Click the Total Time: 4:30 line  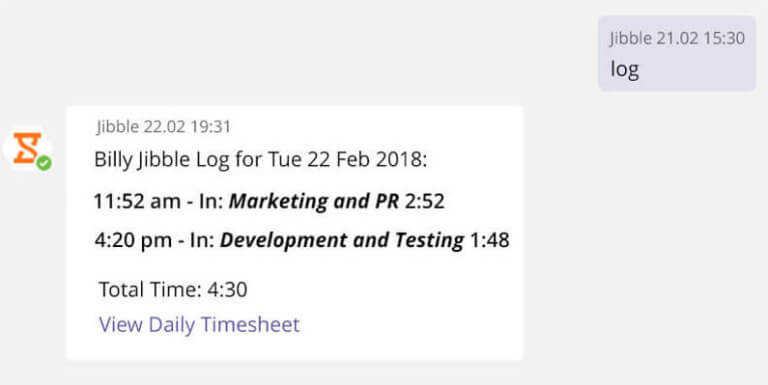click(x=173, y=289)
